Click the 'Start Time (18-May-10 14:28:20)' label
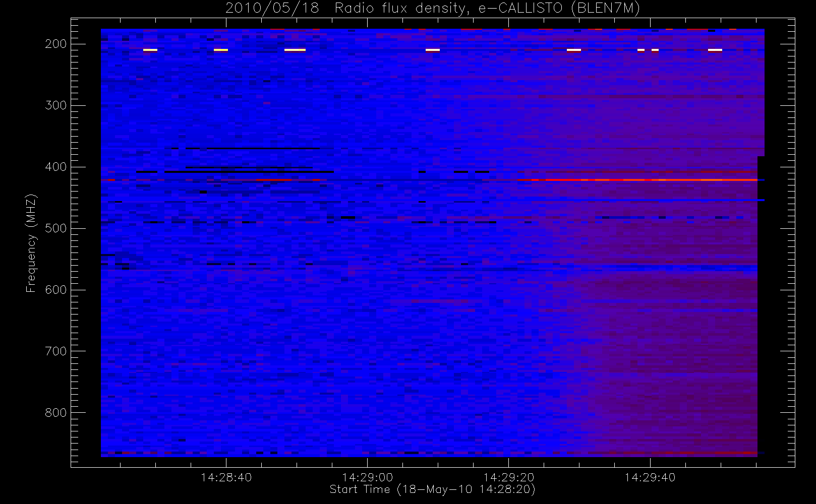 pos(432,489)
